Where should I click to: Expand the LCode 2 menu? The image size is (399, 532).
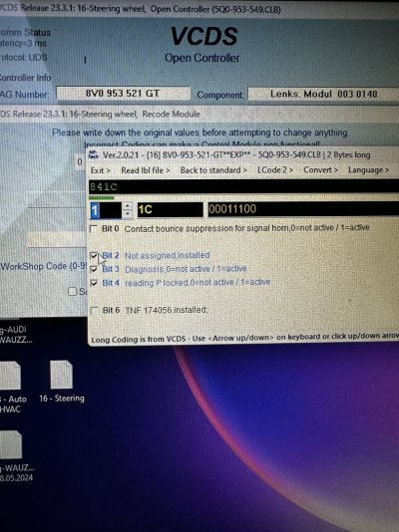[x=275, y=169]
